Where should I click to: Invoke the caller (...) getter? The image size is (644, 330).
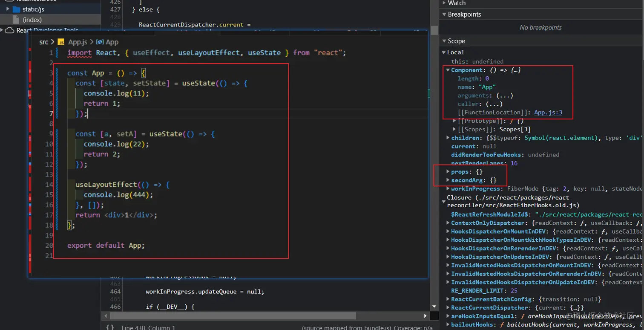pos(494,104)
